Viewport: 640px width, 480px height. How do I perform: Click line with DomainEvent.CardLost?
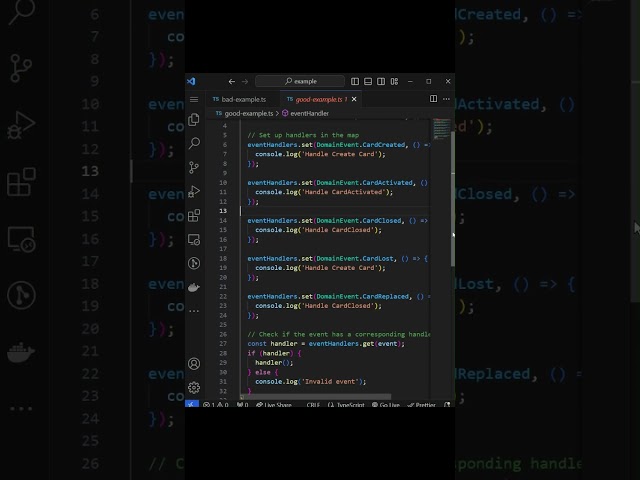point(338,258)
